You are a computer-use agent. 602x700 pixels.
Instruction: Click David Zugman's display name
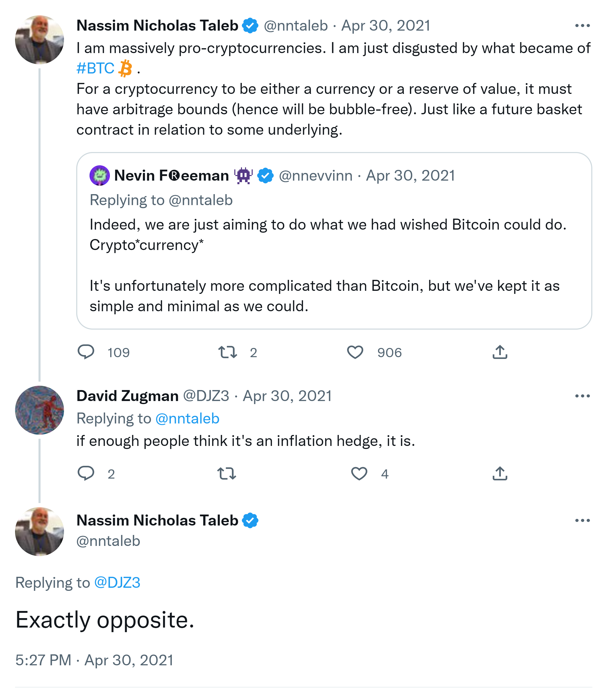(127, 396)
